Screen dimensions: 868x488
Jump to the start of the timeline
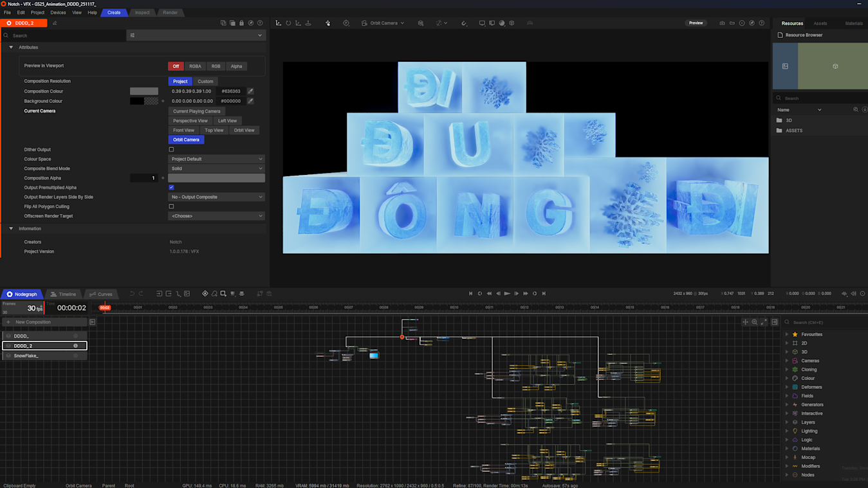coord(470,294)
